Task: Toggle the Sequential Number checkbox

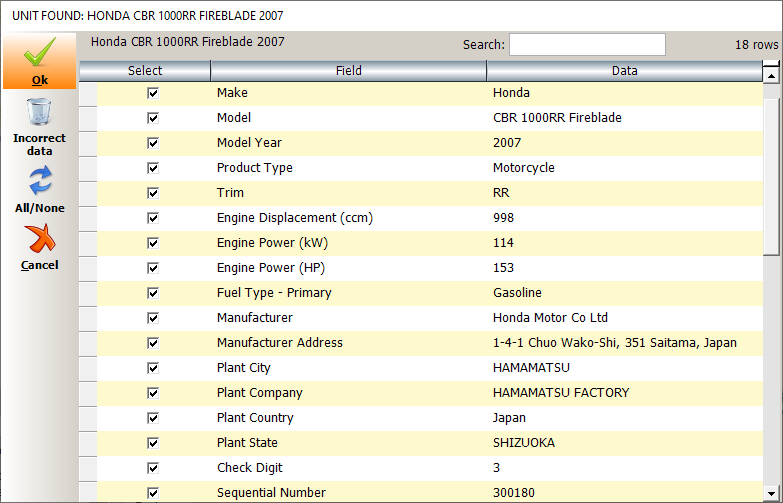Action: 153,493
